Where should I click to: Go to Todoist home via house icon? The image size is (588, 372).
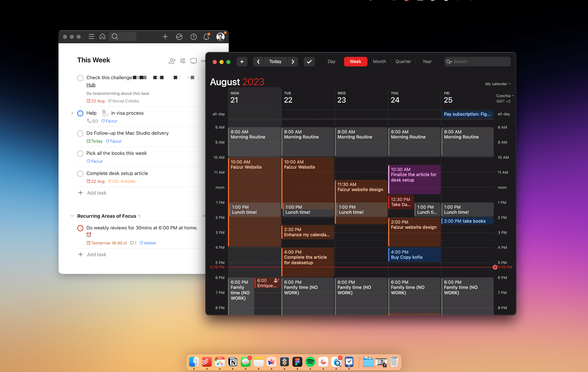pos(102,36)
